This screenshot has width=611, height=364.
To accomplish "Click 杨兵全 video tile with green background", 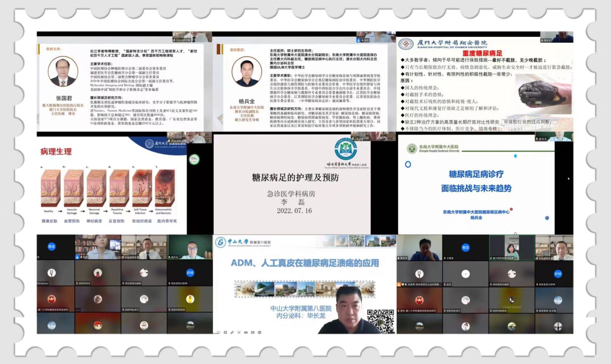I will (190, 247).
